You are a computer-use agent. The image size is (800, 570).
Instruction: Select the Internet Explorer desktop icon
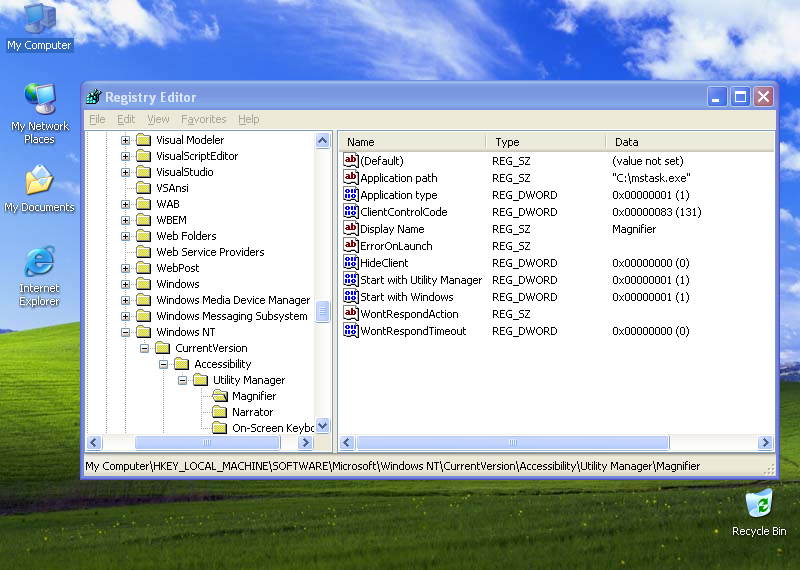click(39, 276)
